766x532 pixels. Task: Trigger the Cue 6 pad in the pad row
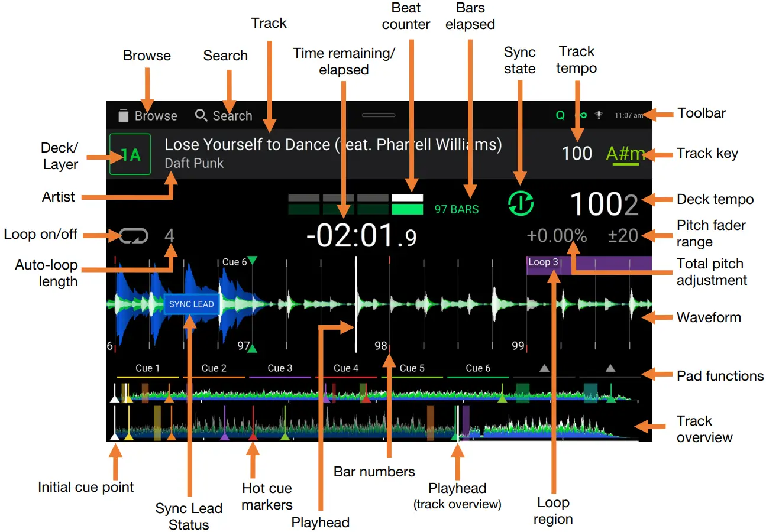click(x=478, y=369)
